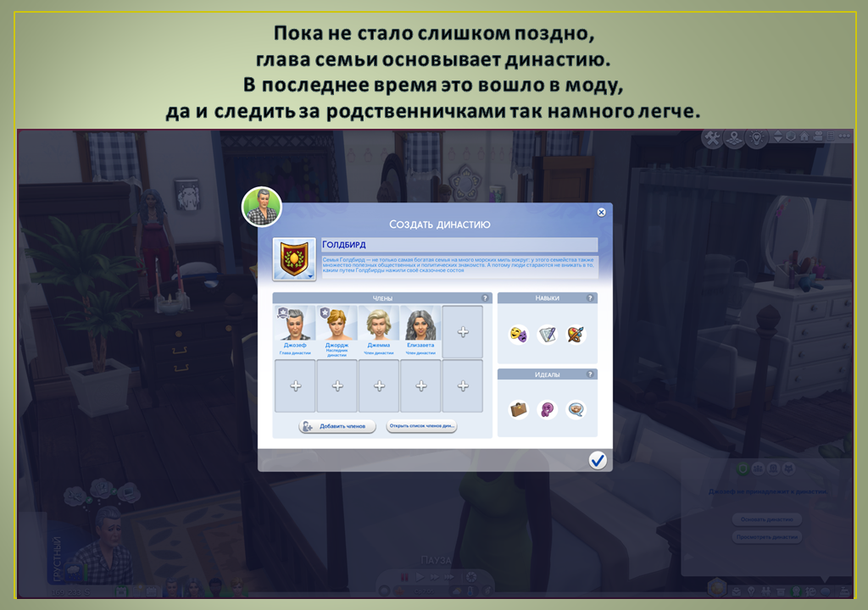This screenshot has height=610, width=868.
Task: Click the ГРУСТНЫЙ mood panel
Action: click(58, 559)
